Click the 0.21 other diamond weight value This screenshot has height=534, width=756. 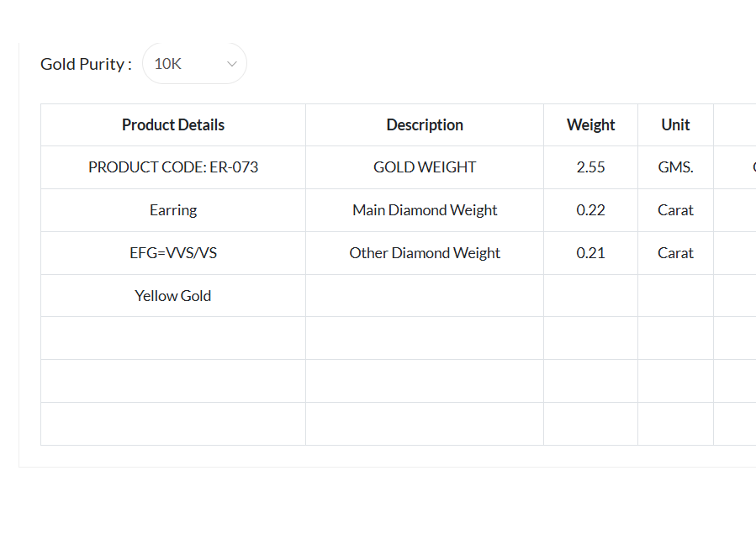coord(590,253)
